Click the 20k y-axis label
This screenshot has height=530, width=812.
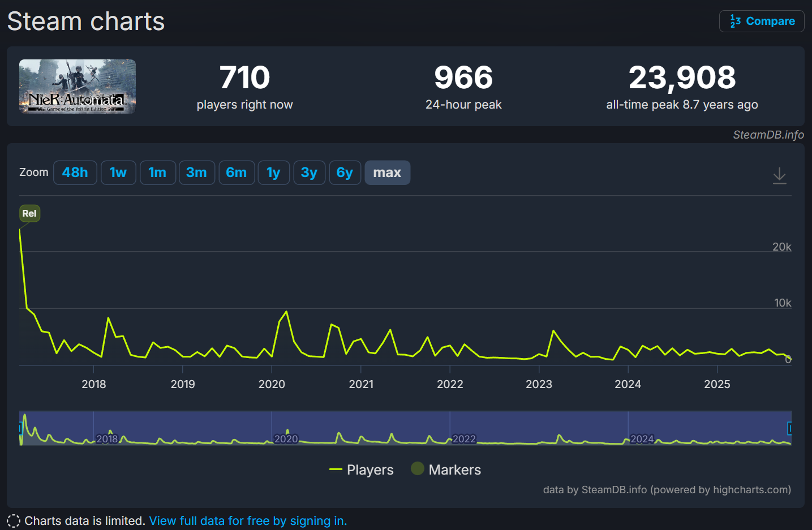782,247
